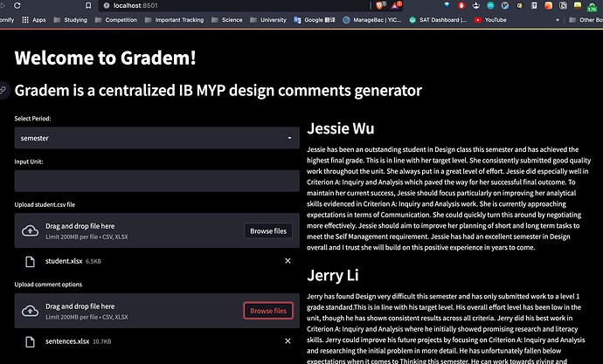
Task: Open the YouTube bookmark
Action: 490,19
